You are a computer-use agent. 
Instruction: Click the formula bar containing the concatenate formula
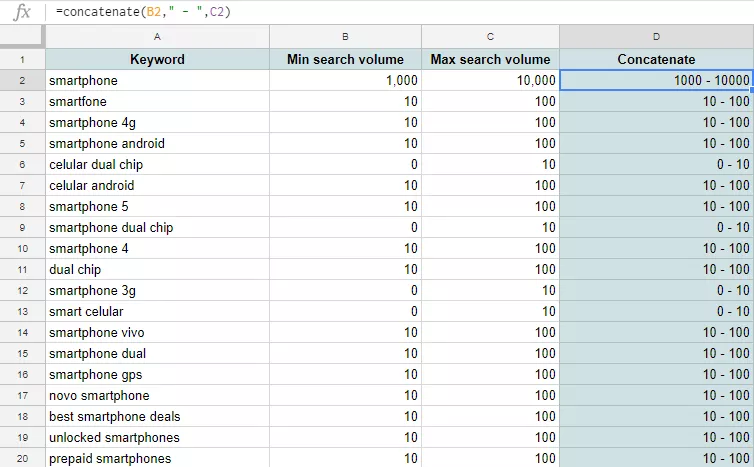tap(399, 12)
